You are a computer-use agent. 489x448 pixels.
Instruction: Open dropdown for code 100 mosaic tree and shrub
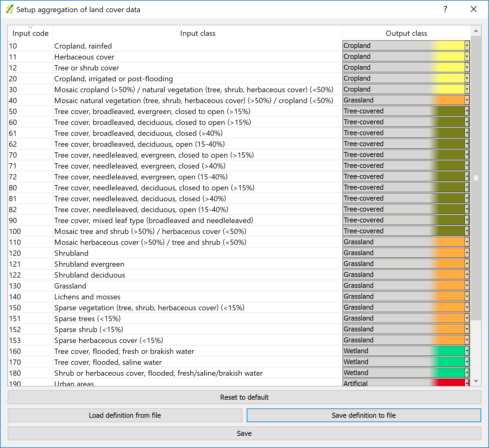(406, 231)
